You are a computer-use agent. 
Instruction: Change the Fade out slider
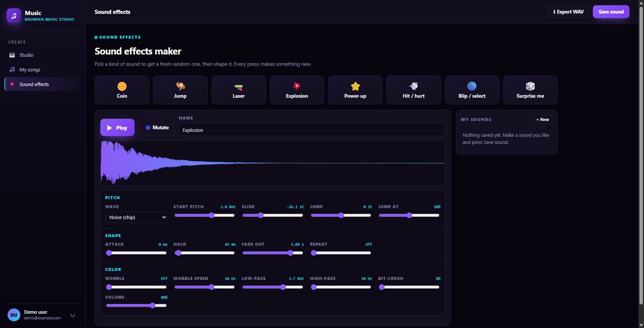(272, 253)
